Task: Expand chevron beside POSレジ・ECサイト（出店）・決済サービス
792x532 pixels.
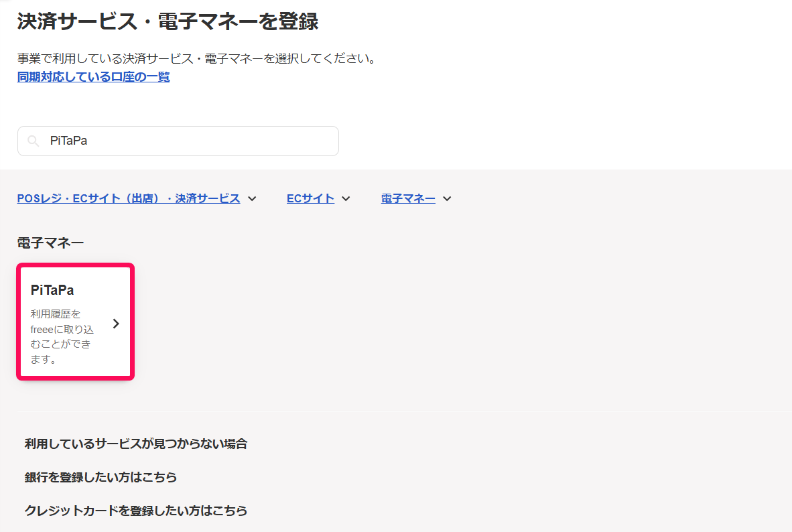Action: (252, 198)
